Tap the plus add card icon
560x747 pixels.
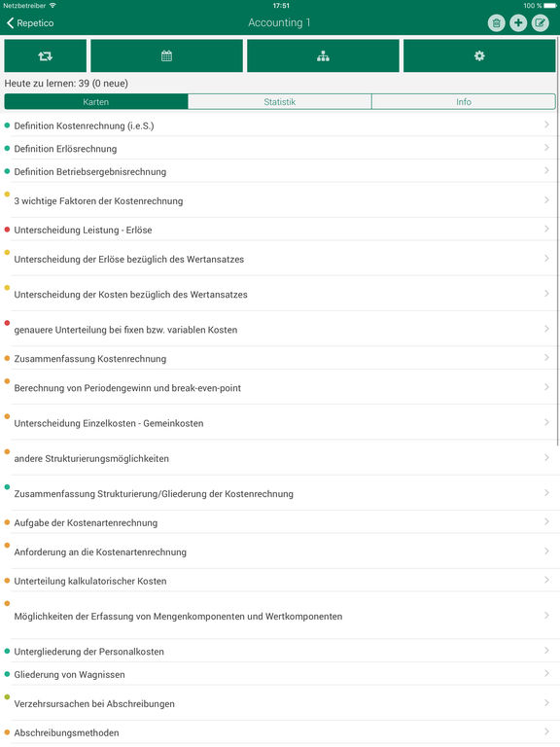click(x=518, y=23)
